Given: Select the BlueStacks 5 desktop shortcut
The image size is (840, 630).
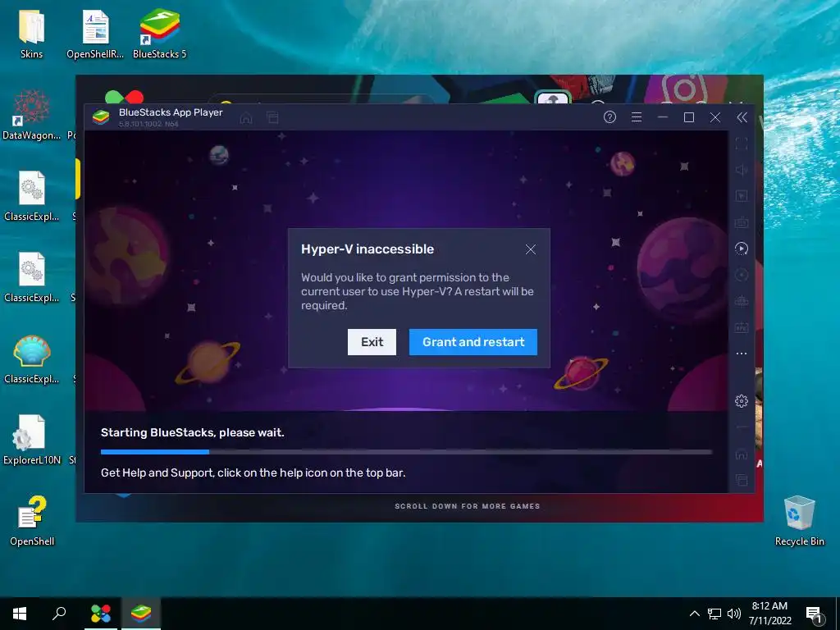Looking at the screenshot, I should pyautogui.click(x=160, y=34).
